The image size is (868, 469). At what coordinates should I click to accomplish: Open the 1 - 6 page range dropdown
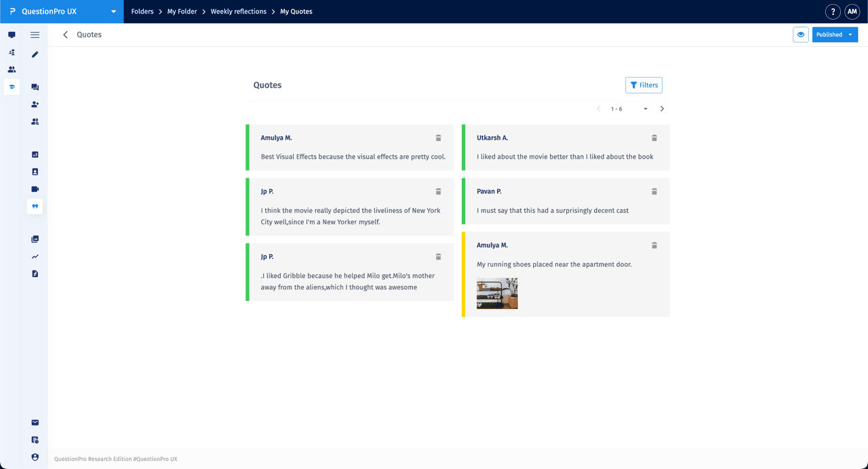pyautogui.click(x=645, y=109)
